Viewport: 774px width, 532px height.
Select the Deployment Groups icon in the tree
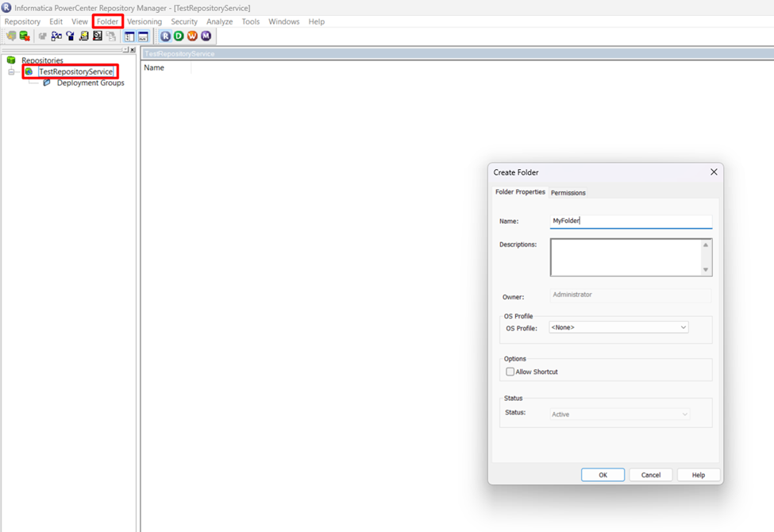[x=48, y=83]
